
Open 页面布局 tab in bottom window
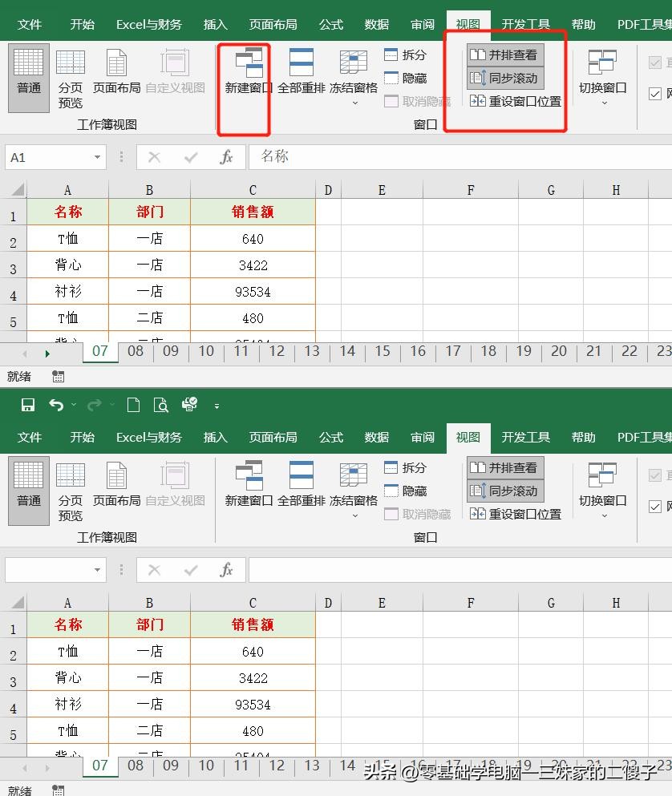pos(273,437)
